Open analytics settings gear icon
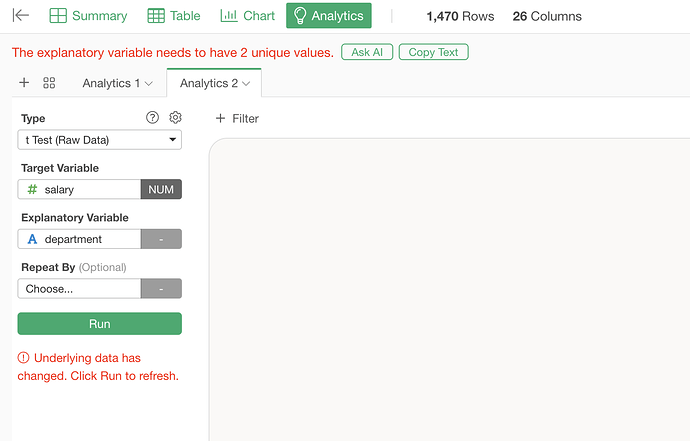The image size is (690, 441). coord(175,118)
